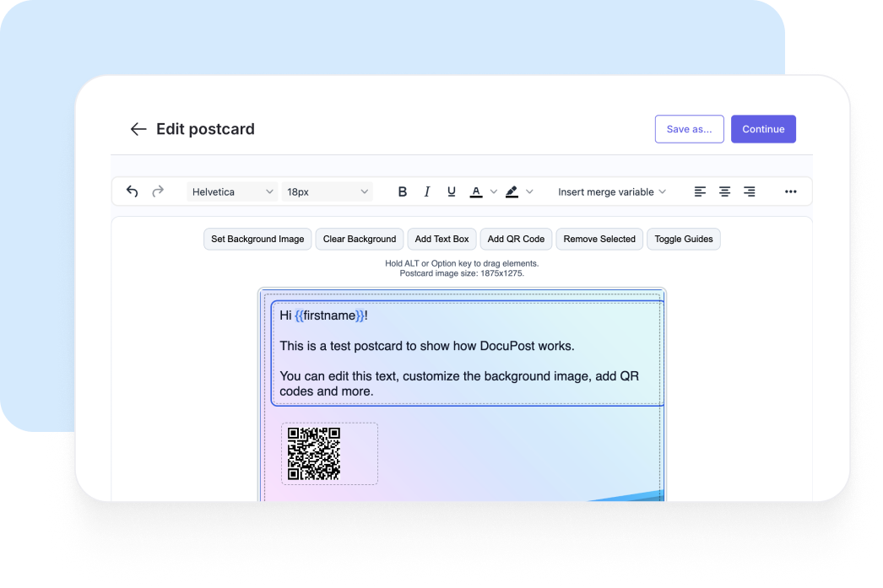Click the back arrow beside Edit postcard
Screen dimensions: 883x588
pos(138,129)
